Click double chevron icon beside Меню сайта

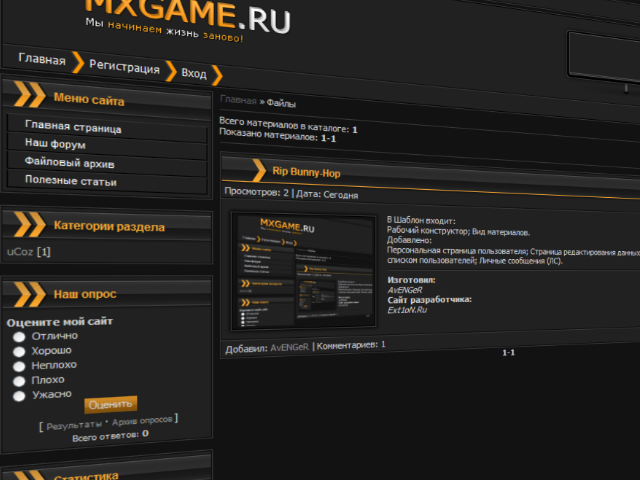pos(29,94)
